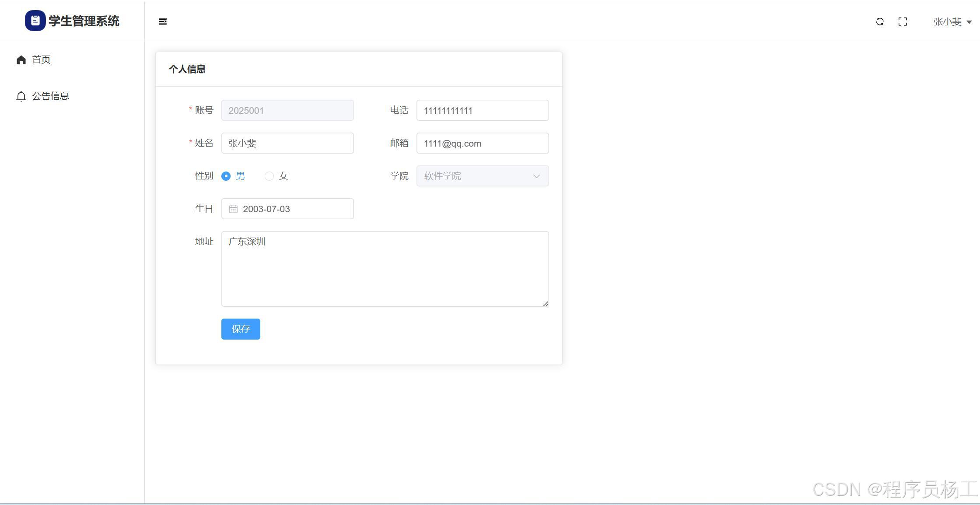The image size is (980, 505).
Task: Select the 女 gender radio button
Action: coord(269,176)
